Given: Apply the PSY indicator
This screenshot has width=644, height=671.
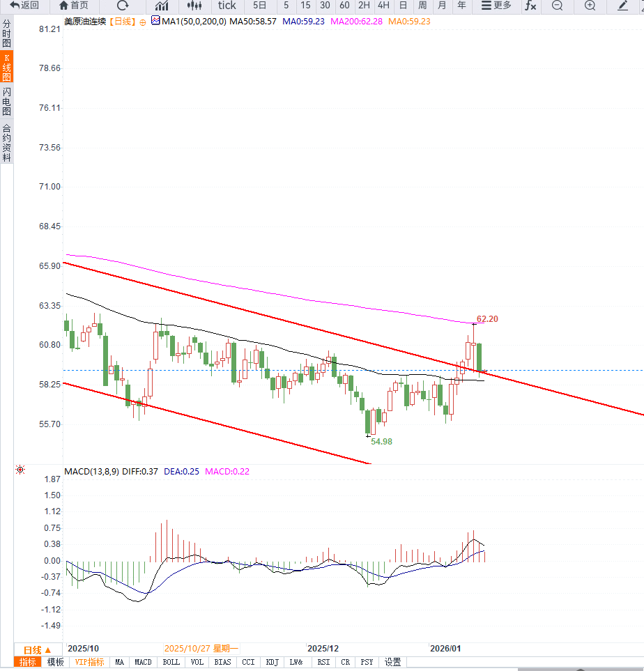Looking at the screenshot, I should (x=367, y=662).
